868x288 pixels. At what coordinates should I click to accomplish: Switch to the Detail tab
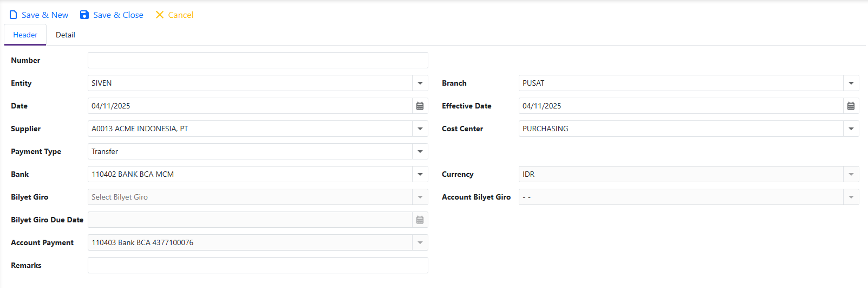coord(66,35)
